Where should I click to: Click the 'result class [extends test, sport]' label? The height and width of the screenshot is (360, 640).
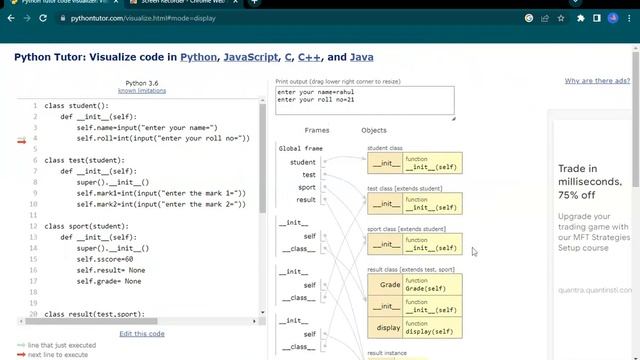411,269
